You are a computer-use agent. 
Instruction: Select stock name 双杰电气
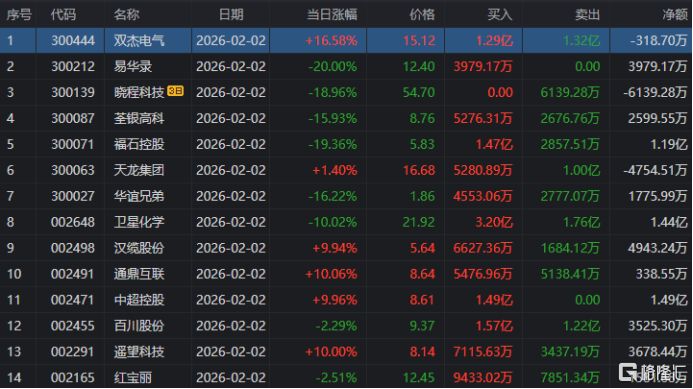pos(139,41)
